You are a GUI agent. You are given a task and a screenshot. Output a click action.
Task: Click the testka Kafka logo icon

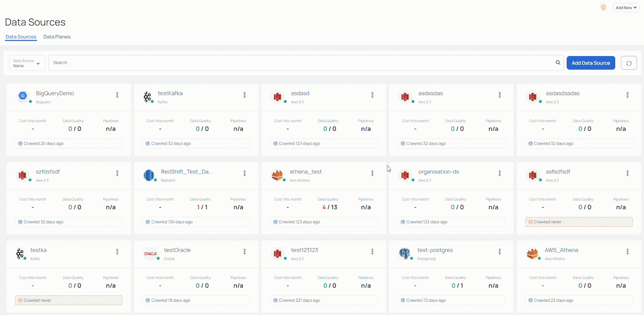20,253
